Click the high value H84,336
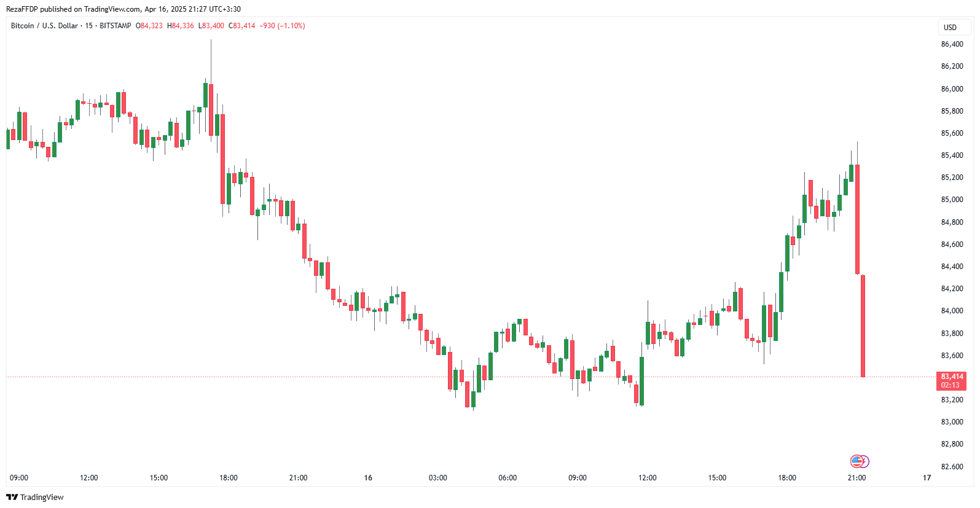This screenshot has width=980, height=508. pyautogui.click(x=181, y=26)
